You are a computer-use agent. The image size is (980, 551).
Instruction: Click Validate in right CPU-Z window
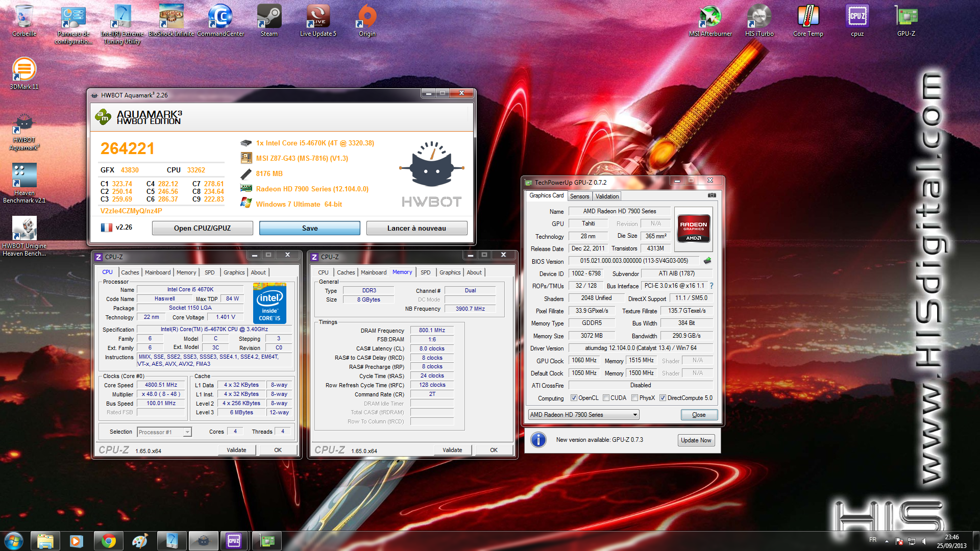452,450
